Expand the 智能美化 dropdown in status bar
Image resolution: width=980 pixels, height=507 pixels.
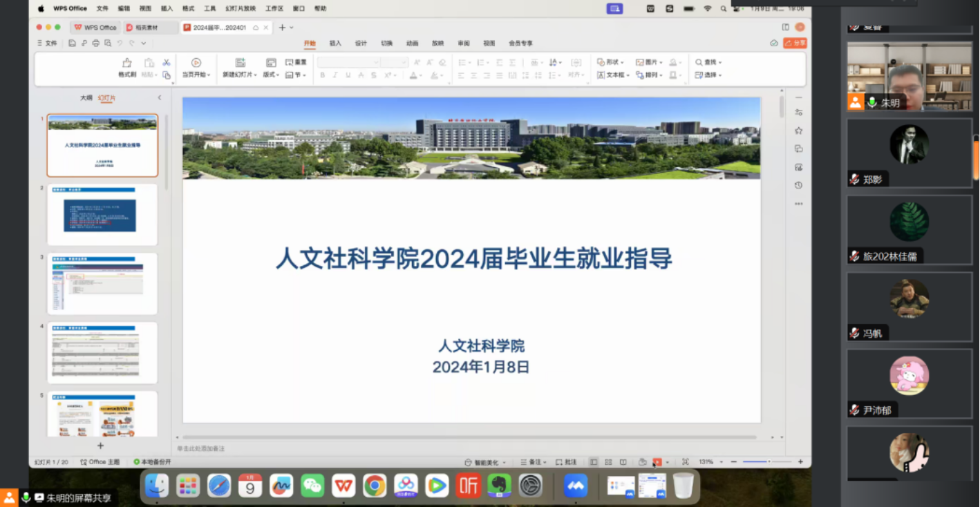[x=486, y=462]
